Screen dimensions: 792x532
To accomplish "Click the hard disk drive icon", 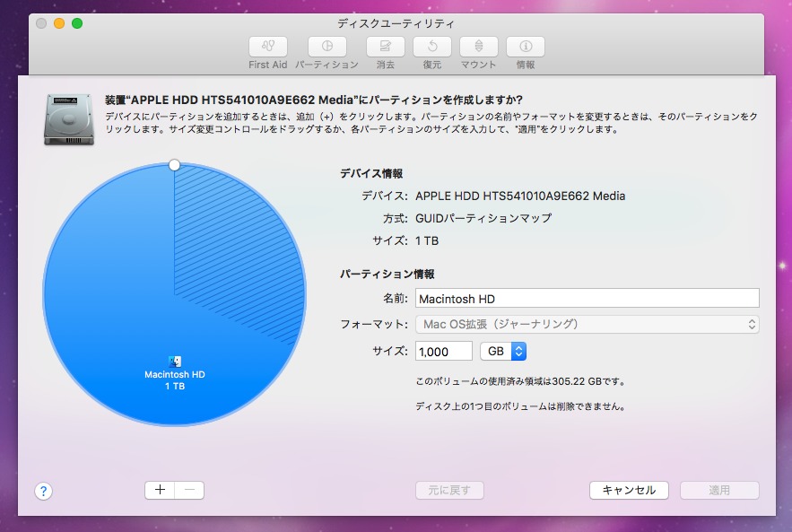I will 69,119.
